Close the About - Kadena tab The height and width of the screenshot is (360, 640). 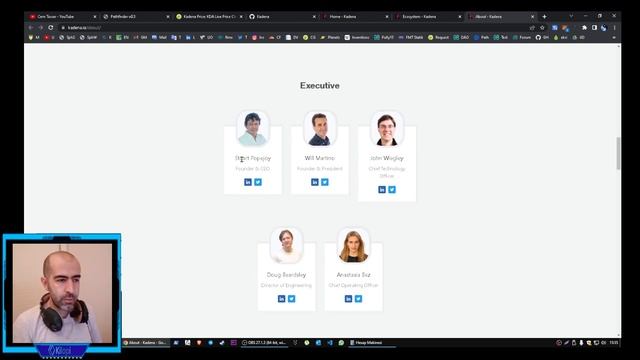[x=532, y=16]
